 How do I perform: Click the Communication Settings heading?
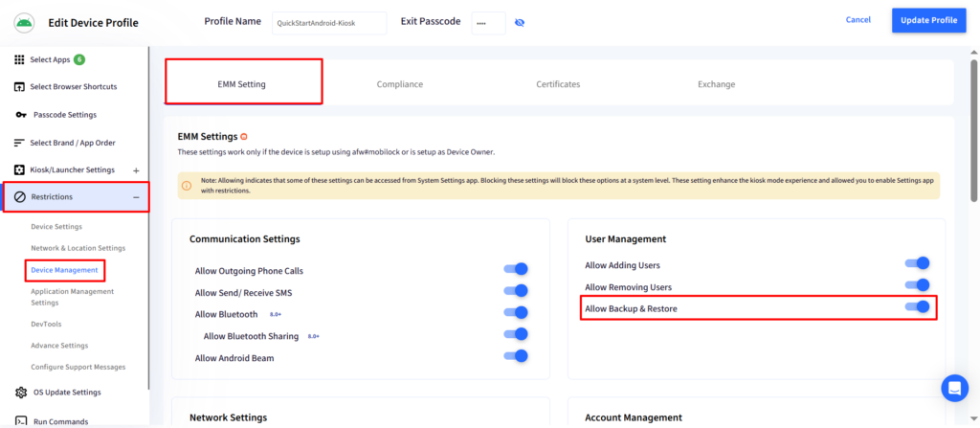(x=244, y=239)
